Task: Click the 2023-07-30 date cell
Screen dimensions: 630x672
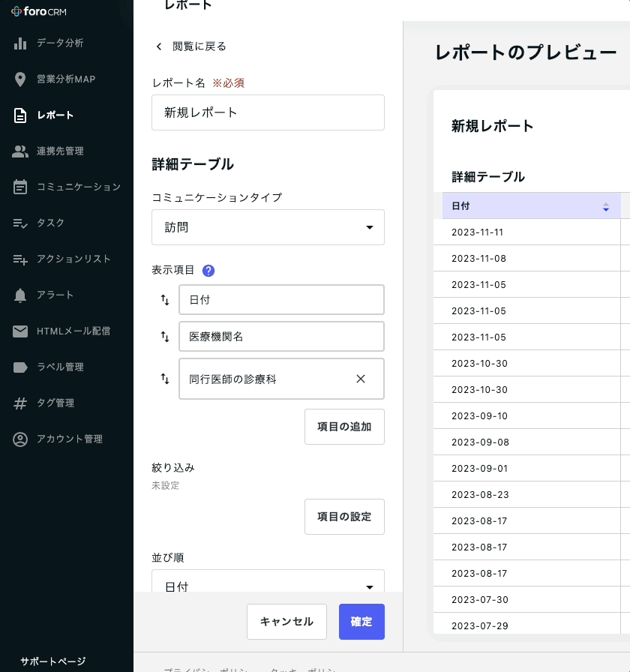Action: point(526,600)
